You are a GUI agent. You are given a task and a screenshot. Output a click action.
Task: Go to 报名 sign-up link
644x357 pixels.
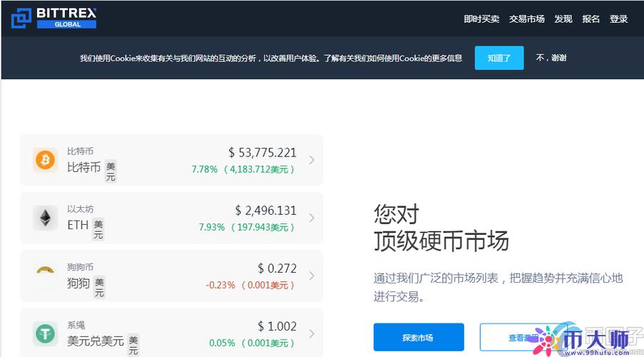(591, 19)
